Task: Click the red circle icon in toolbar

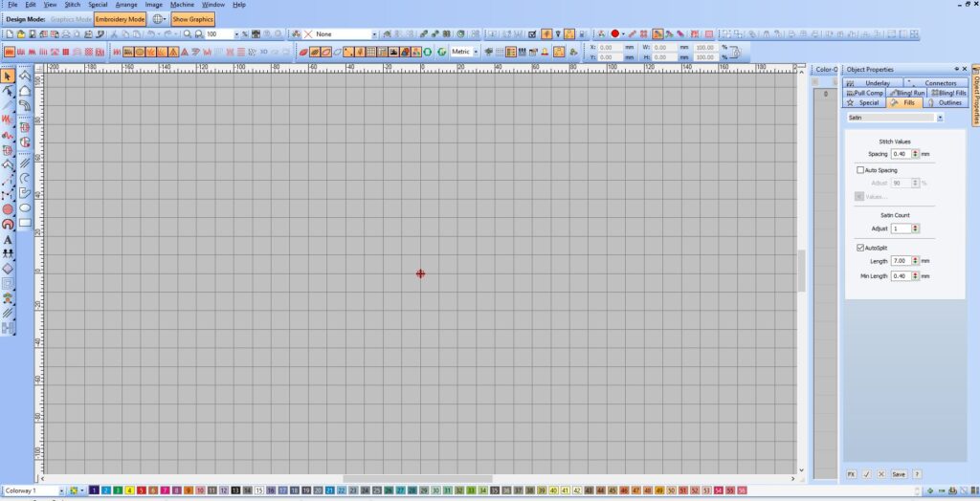Action: click(x=615, y=34)
